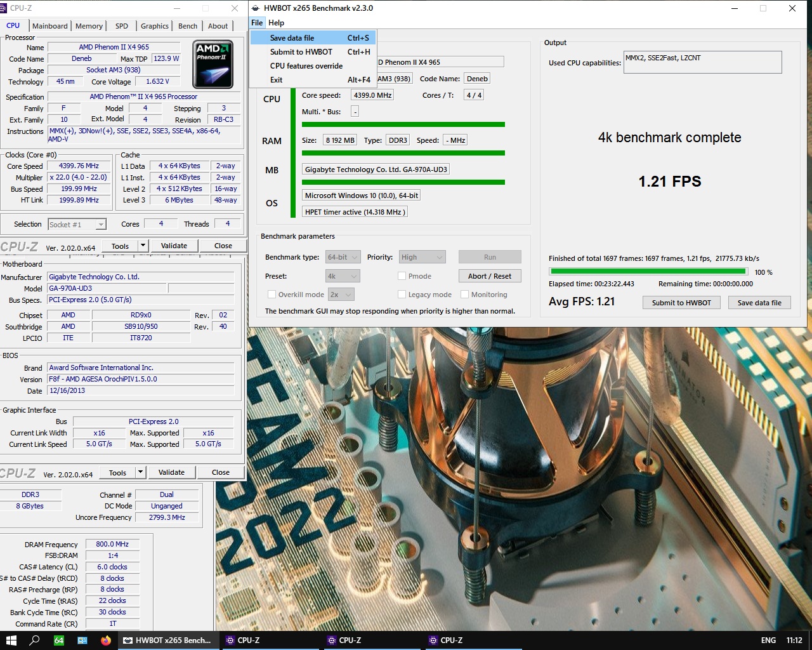Open the Help menu in HWBOT
Image resolution: width=812 pixels, height=650 pixels.
tap(276, 23)
